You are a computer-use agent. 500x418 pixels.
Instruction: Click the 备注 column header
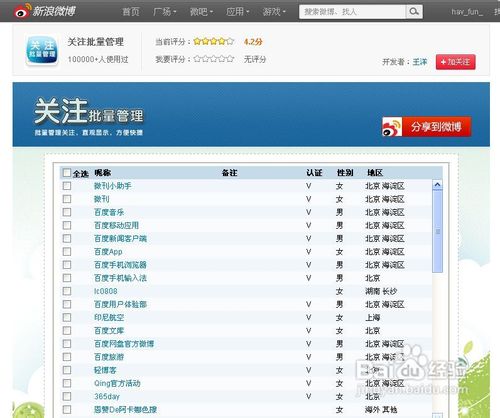[230, 173]
